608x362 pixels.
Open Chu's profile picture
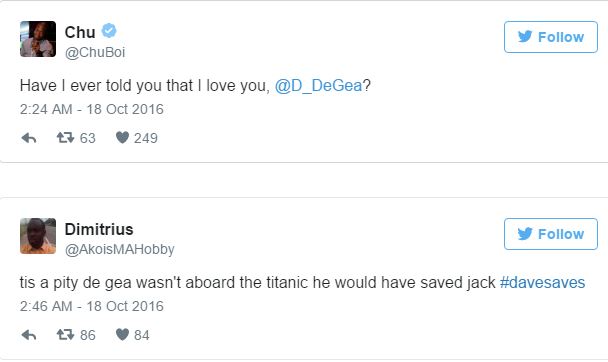click(38, 39)
